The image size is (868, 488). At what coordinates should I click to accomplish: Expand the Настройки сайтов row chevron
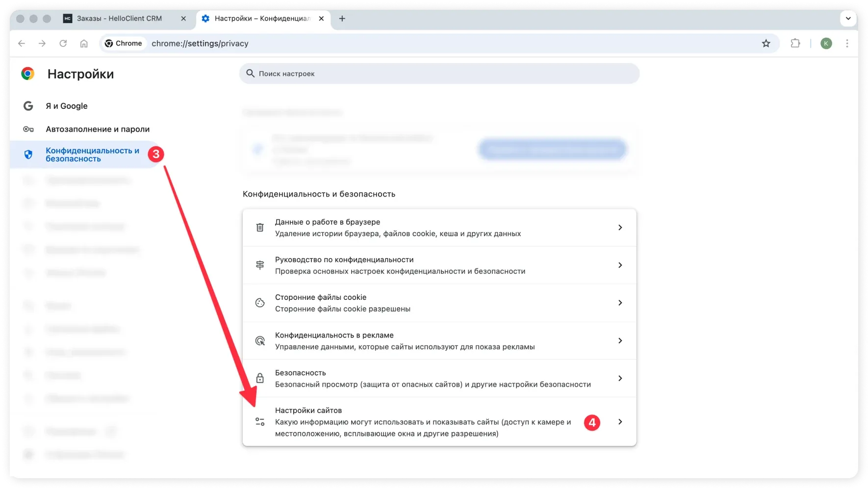pyautogui.click(x=620, y=421)
